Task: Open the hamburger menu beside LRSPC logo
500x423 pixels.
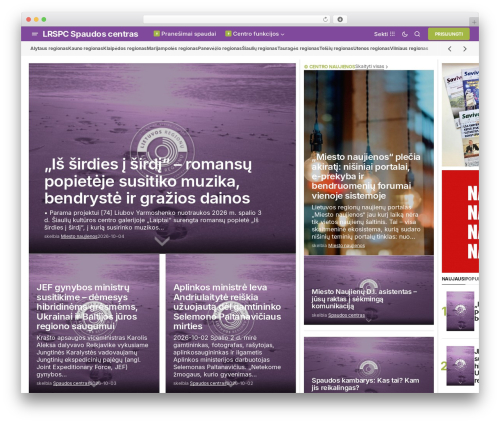Action: coord(35,34)
